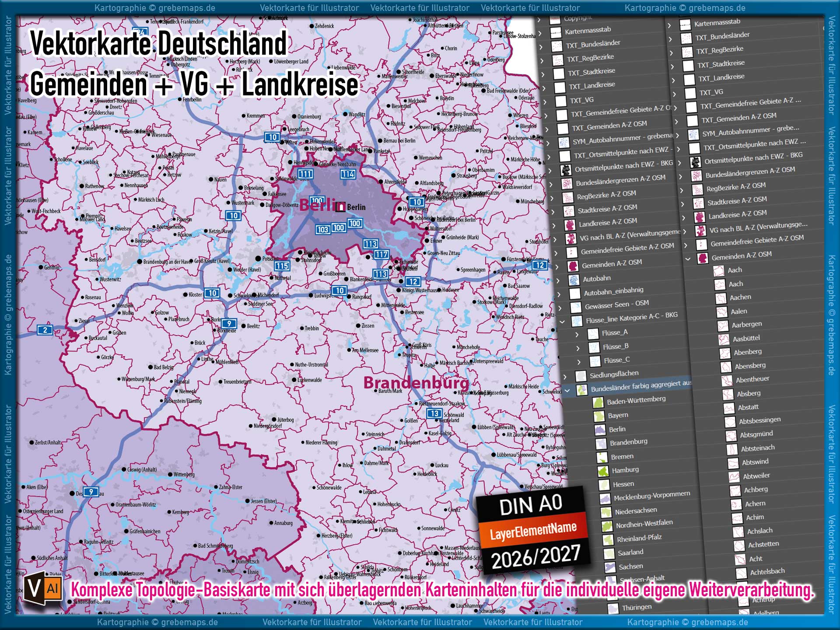Viewport: 840px width, 630px height.
Task: Collapse Bundesländer farbig aggregiert layer
Action: [567, 391]
